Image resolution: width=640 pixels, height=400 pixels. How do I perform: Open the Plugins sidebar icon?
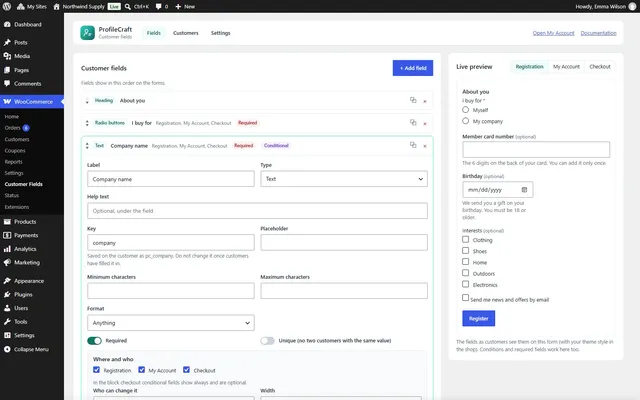(x=7, y=294)
